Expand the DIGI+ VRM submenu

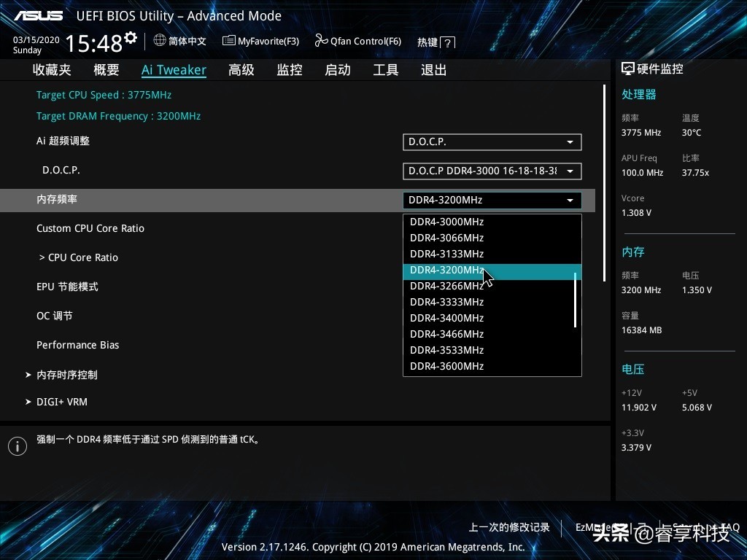[61, 402]
